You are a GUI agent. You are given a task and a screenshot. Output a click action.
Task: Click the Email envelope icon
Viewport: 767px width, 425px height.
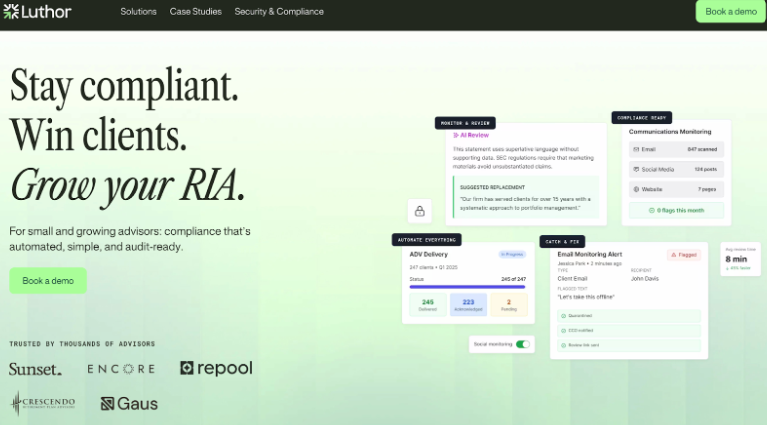(x=636, y=149)
